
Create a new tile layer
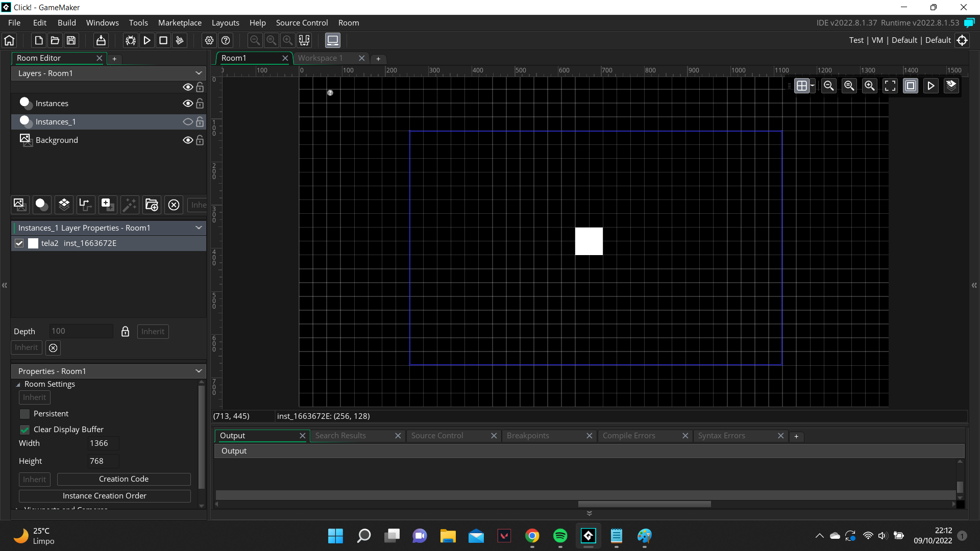(x=64, y=205)
